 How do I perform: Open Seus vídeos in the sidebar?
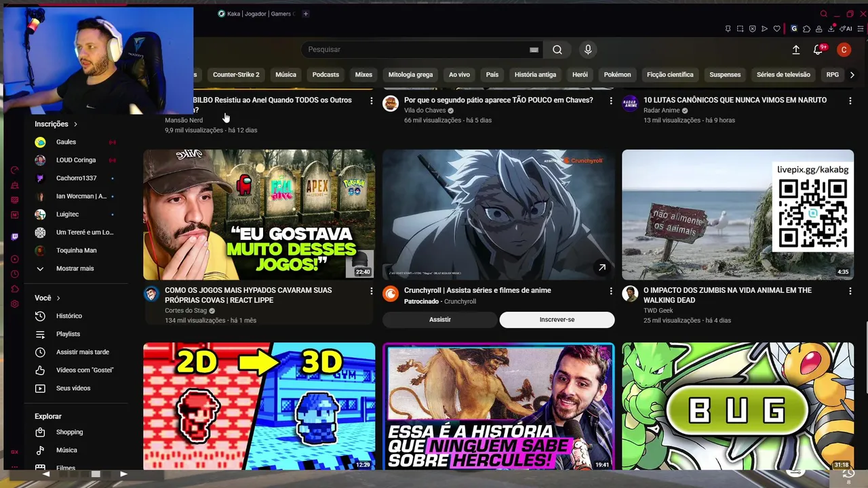click(73, 388)
